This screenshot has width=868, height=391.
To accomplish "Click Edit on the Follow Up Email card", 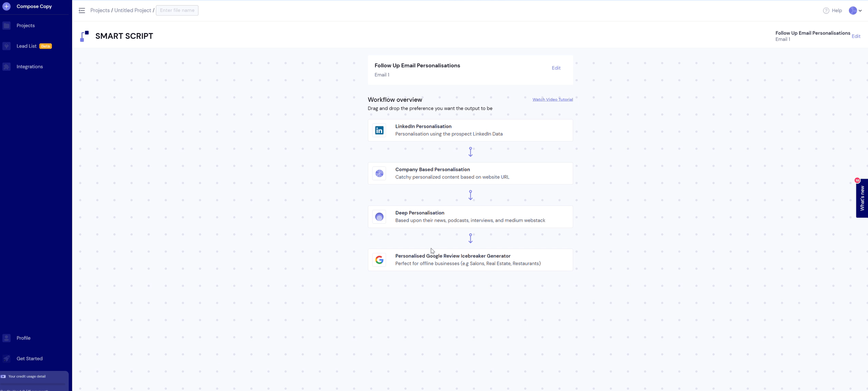I will coord(556,68).
